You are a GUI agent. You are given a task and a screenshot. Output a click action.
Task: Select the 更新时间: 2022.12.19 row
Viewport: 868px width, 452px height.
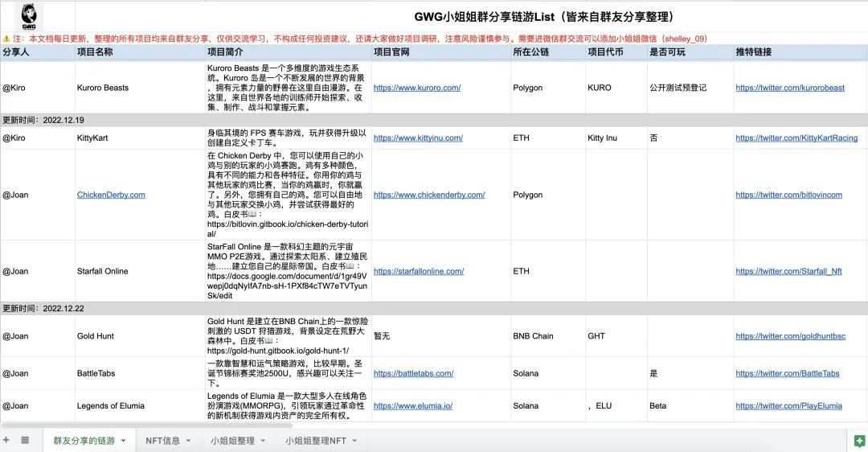point(434,120)
